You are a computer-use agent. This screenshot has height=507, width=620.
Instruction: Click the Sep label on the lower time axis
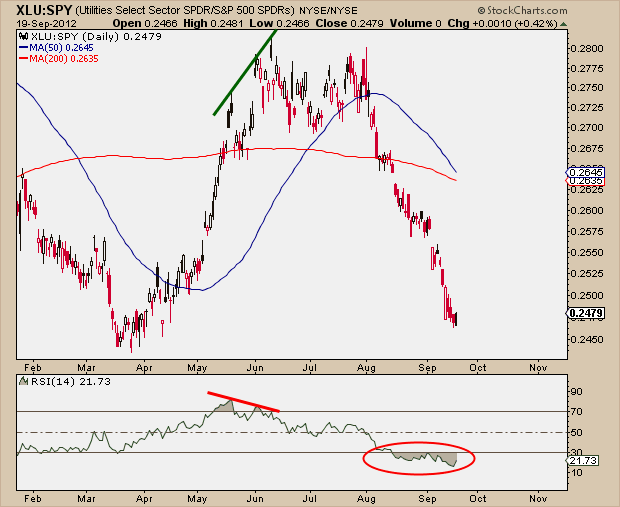[427, 499]
